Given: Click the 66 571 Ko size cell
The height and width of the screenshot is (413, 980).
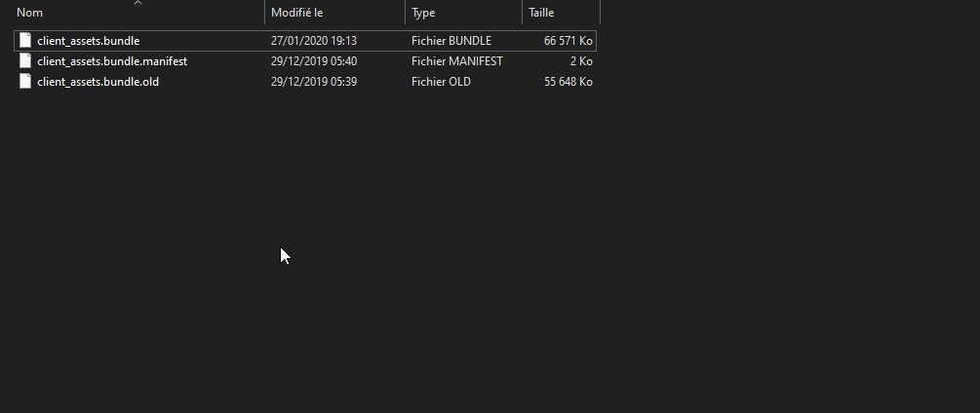Looking at the screenshot, I should click(568, 41).
